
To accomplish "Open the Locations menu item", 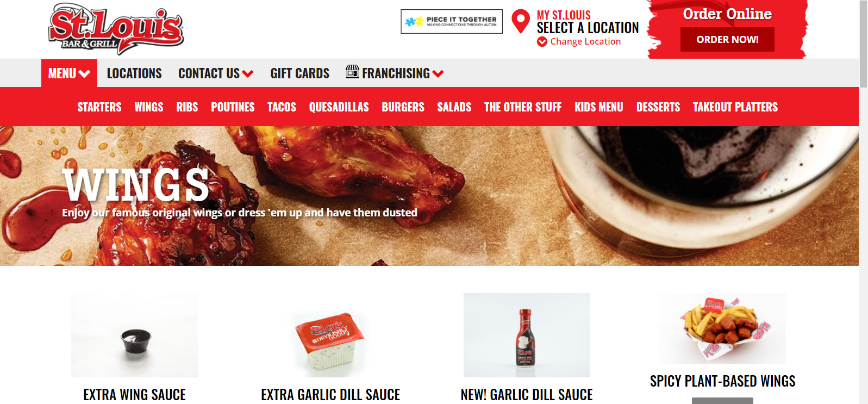I will coord(134,73).
